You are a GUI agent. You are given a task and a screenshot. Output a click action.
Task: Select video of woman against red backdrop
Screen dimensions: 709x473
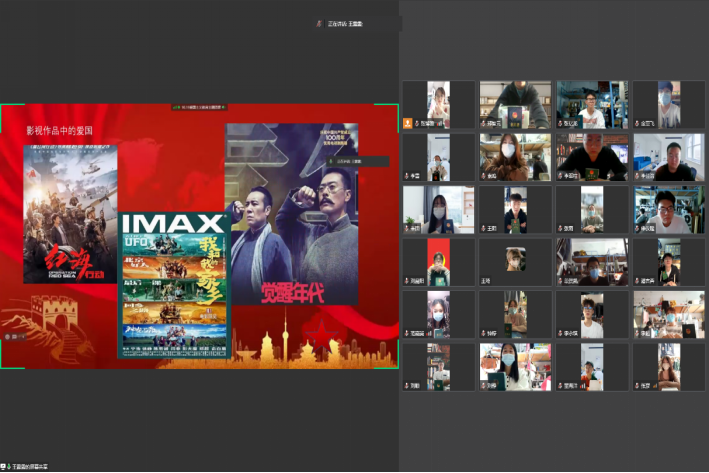click(x=438, y=262)
